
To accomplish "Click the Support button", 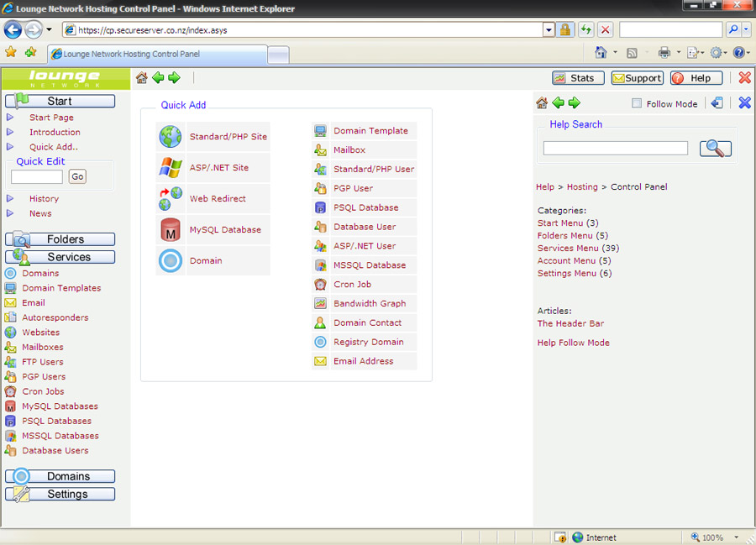I will 637,78.
